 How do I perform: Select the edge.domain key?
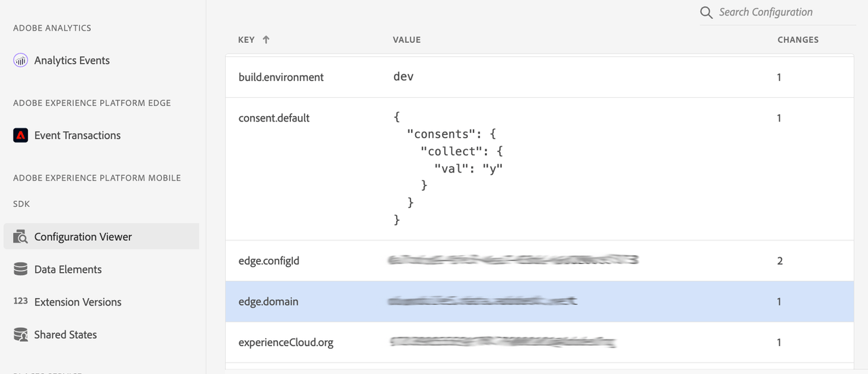pyautogui.click(x=269, y=301)
